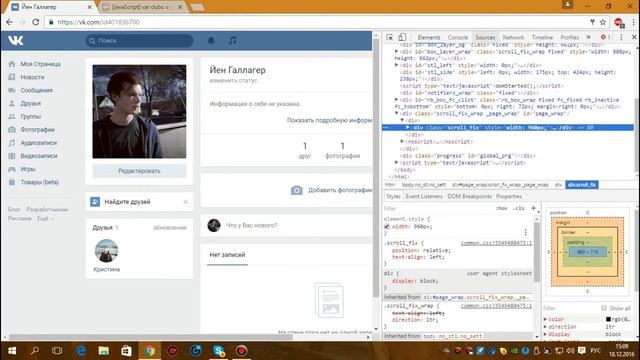Dismiss the Найдите друзей block with its cross
Viewport: 640px width, 360px height.
pyautogui.click(x=186, y=202)
